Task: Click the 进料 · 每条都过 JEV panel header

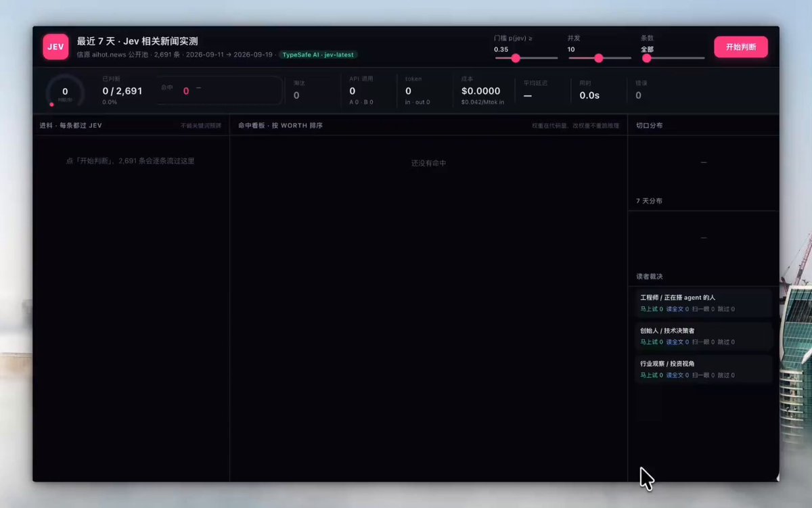Action: 71,125
